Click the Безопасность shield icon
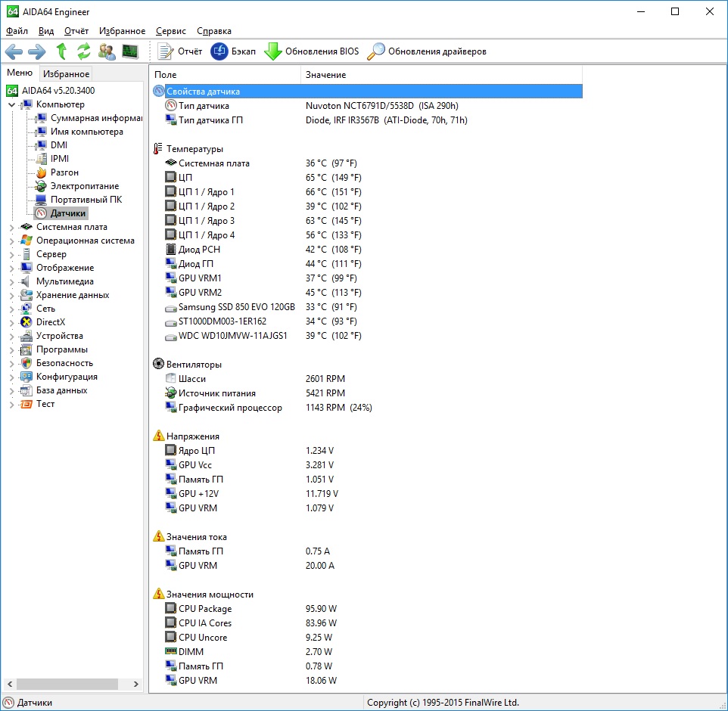Viewport: 728px width, 711px height. [x=26, y=363]
